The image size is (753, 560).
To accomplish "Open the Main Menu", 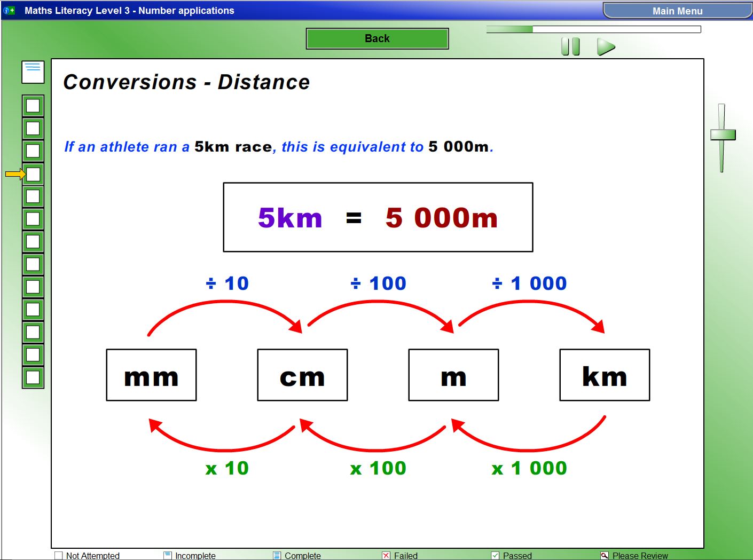I will pyautogui.click(x=677, y=10).
